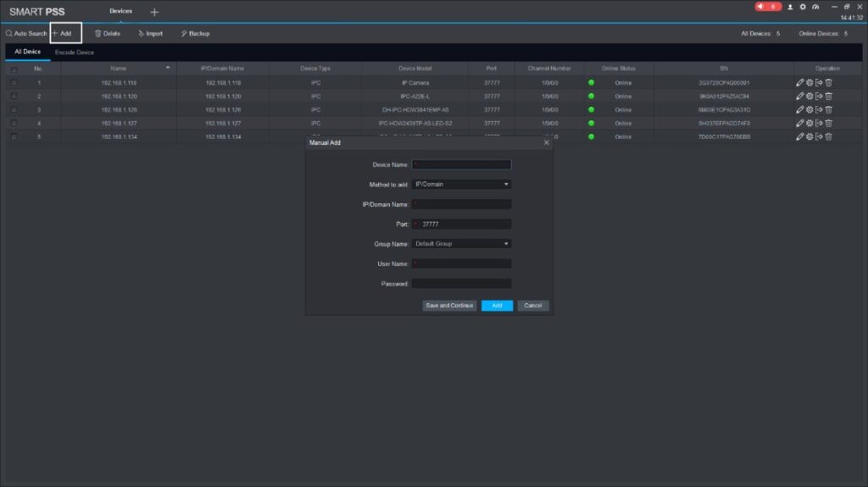This screenshot has height=487, width=868.
Task: Start Auto Search for devices
Action: coord(26,33)
